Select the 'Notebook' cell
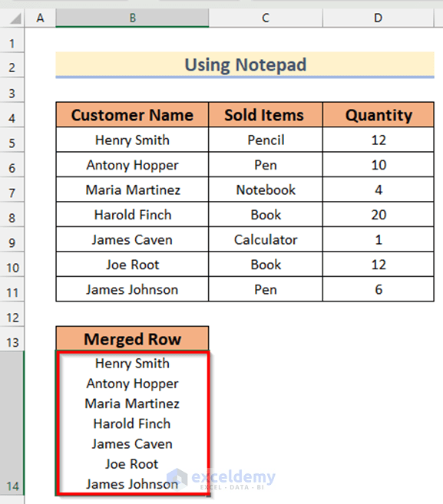 pos(266,189)
